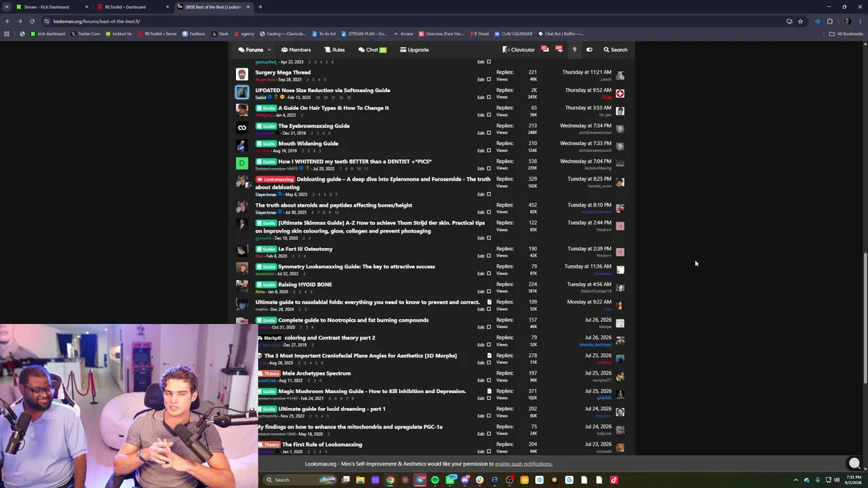Image resolution: width=868 pixels, height=488 pixels.
Task: Tick the checkbox for Surgery Mega Thread
Action: (489, 79)
